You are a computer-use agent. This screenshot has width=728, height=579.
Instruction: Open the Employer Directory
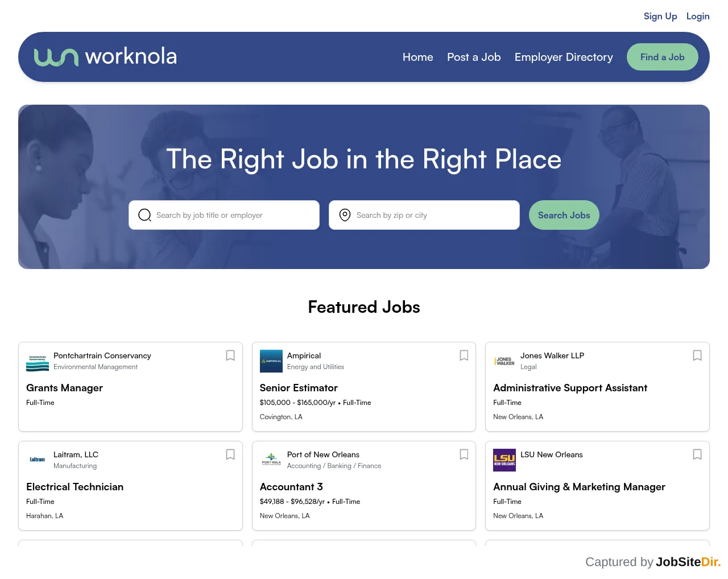[x=564, y=57]
